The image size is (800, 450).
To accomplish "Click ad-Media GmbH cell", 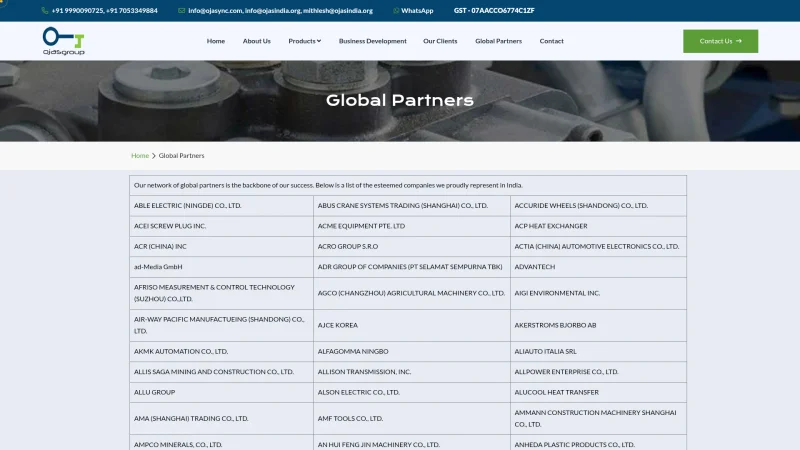I will [x=221, y=267].
